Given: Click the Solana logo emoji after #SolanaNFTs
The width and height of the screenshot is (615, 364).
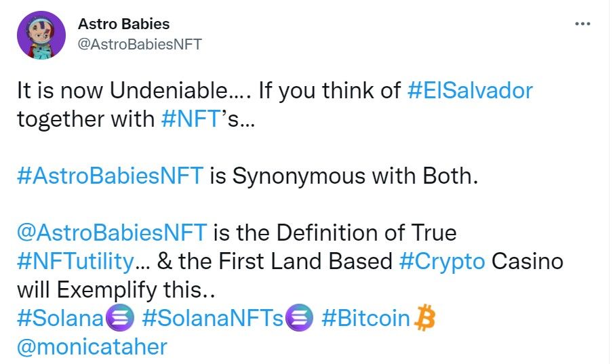Looking at the screenshot, I should [x=300, y=318].
